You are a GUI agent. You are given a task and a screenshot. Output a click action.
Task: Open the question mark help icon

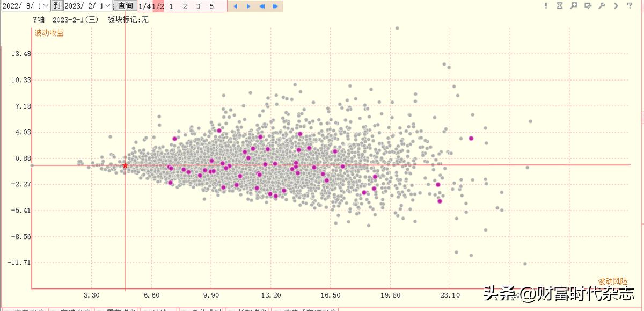pyautogui.click(x=630, y=6)
